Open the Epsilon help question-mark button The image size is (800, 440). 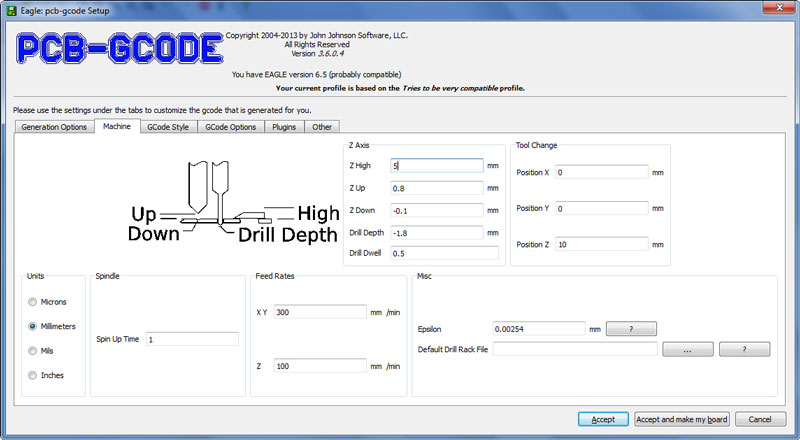631,329
